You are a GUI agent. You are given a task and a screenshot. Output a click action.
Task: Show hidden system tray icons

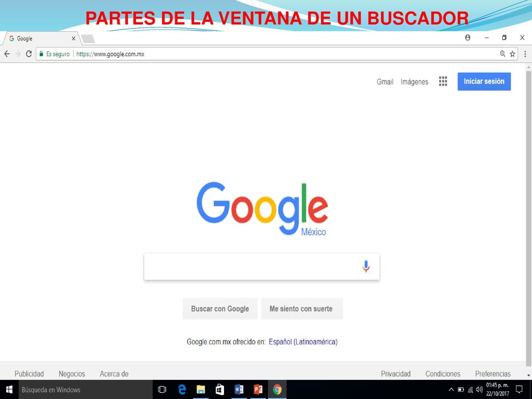[x=451, y=390]
